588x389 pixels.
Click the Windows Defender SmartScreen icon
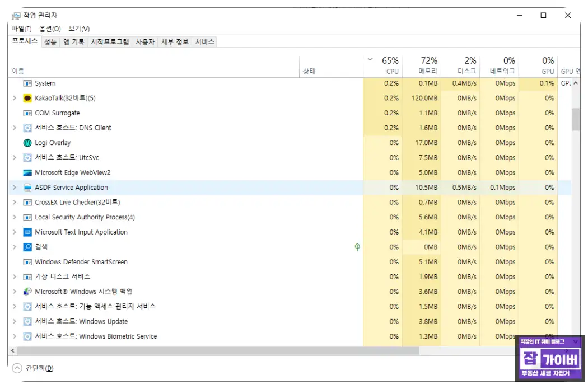pos(27,262)
